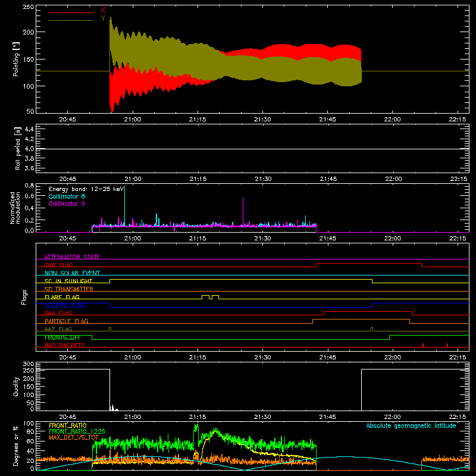
Task: Click the 3.6 tick on Roll period axis
Action: (x=29, y=168)
